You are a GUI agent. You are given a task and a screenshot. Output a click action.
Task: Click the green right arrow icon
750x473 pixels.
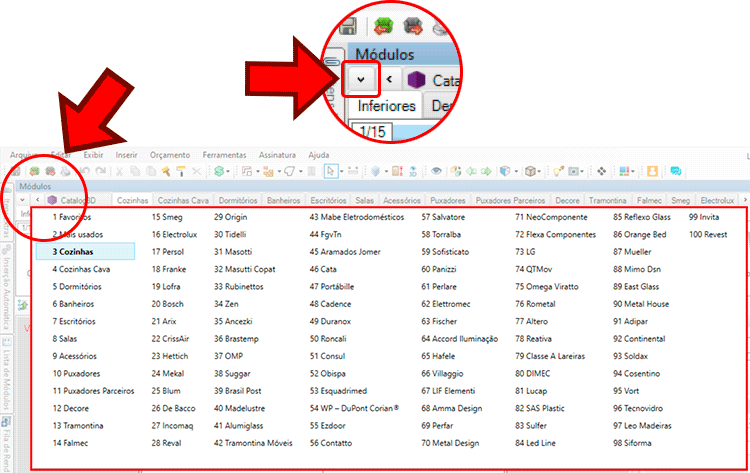pos(486,171)
